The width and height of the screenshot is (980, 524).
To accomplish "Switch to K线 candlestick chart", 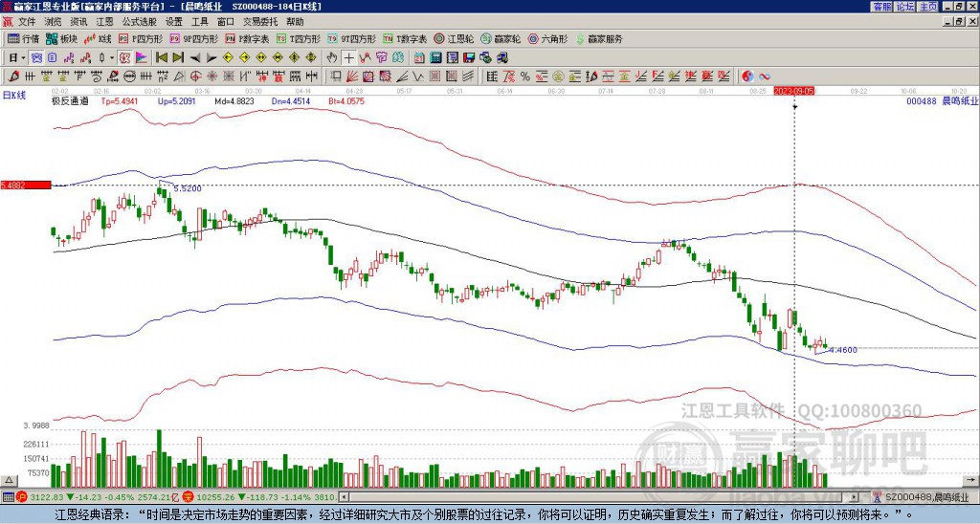I will (x=97, y=38).
